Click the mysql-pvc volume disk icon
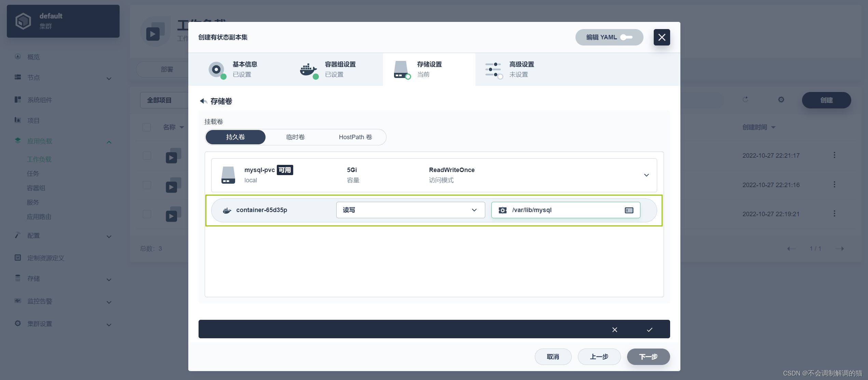This screenshot has height=380, width=868. pos(228,175)
